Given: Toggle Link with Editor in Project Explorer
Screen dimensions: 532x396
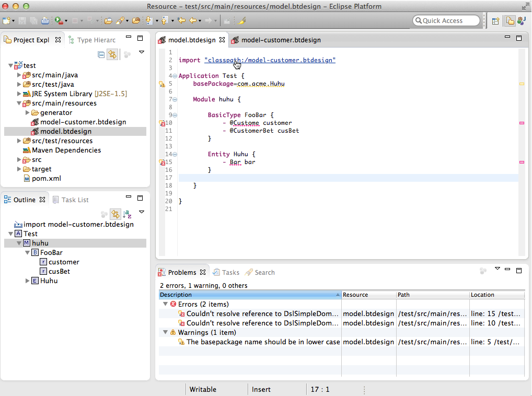Looking at the screenshot, I should tap(113, 54).
